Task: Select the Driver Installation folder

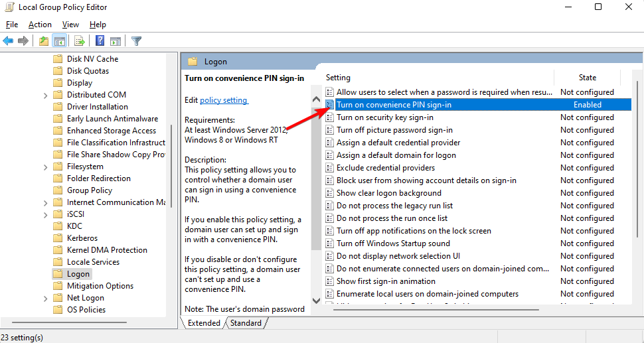Action: pyautogui.click(x=98, y=107)
